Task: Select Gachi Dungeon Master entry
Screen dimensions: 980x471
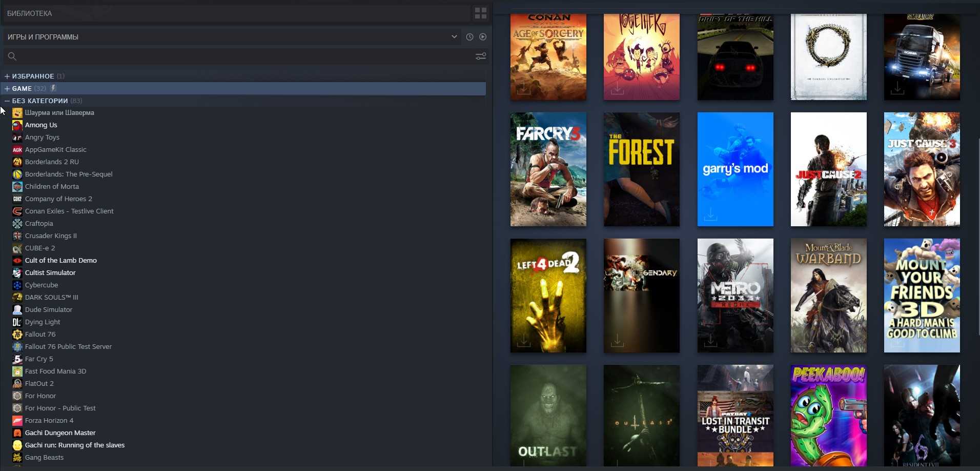Action: tap(60, 433)
